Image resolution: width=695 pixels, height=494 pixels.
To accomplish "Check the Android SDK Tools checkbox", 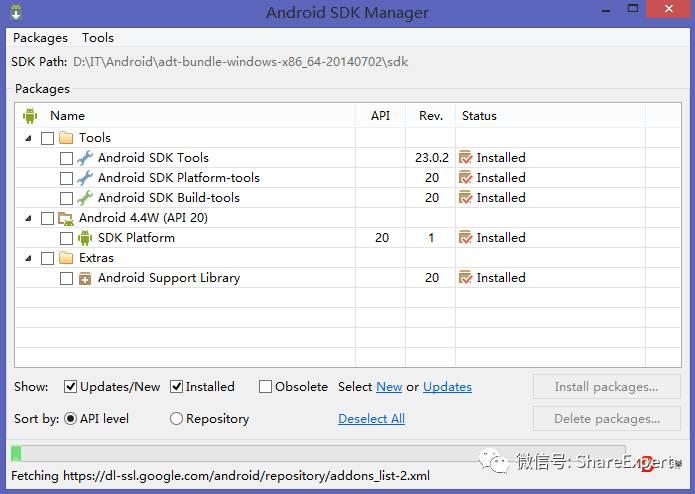I will point(66,158).
